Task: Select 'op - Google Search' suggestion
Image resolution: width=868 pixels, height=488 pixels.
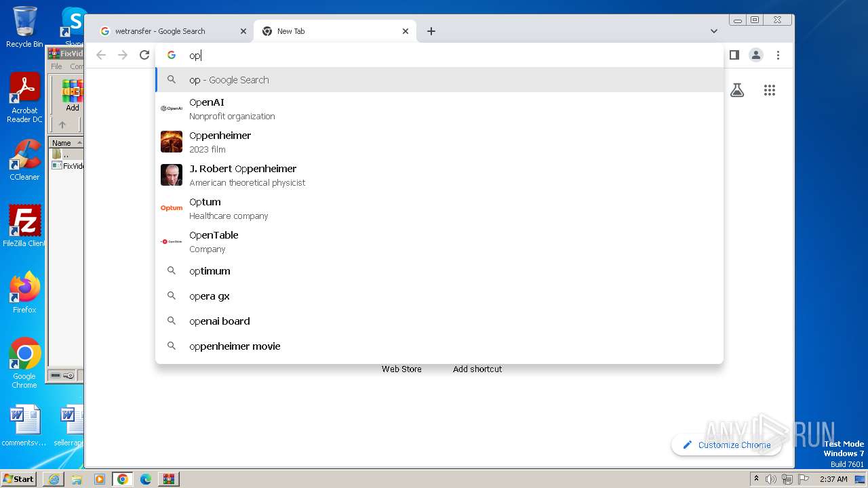Action: click(x=439, y=80)
